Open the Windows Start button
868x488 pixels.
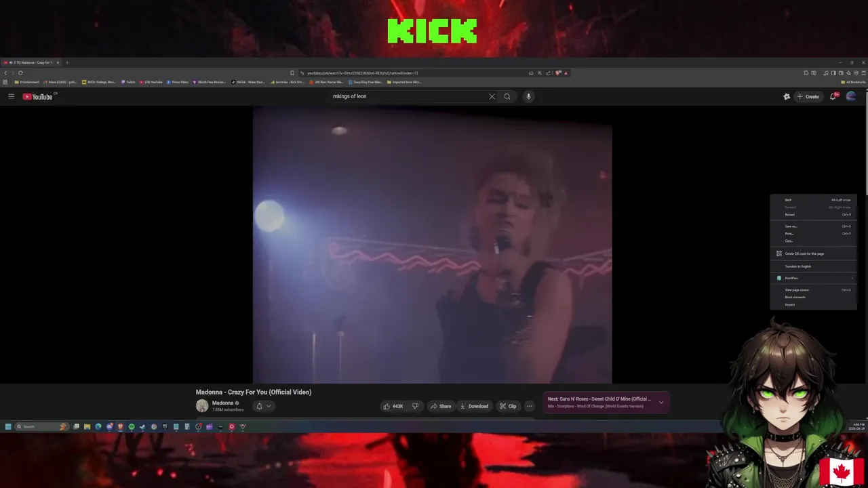[8, 426]
